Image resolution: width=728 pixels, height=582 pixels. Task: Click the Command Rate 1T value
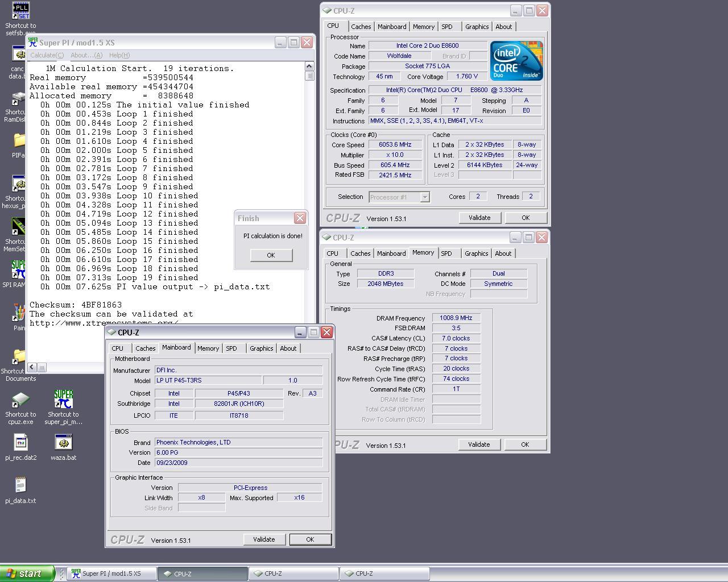pos(456,389)
